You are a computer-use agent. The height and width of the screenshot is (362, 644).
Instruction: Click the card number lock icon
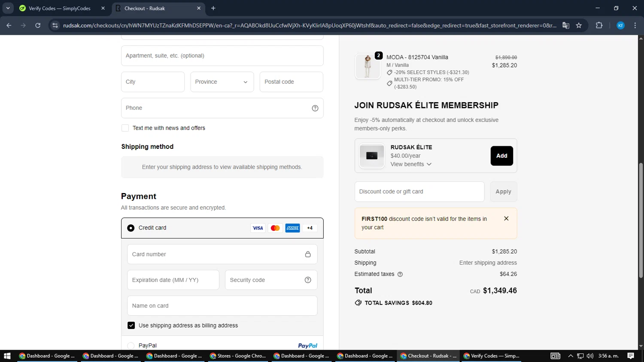308,254
